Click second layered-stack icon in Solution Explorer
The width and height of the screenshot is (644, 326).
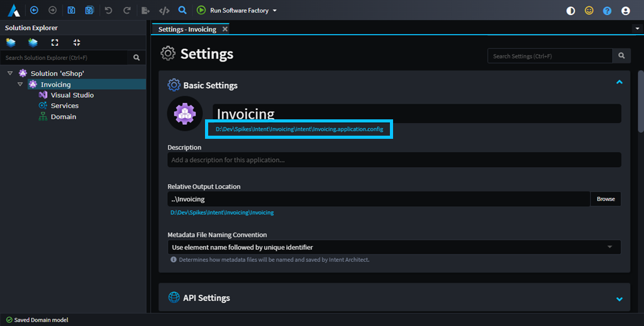pyautogui.click(x=33, y=42)
